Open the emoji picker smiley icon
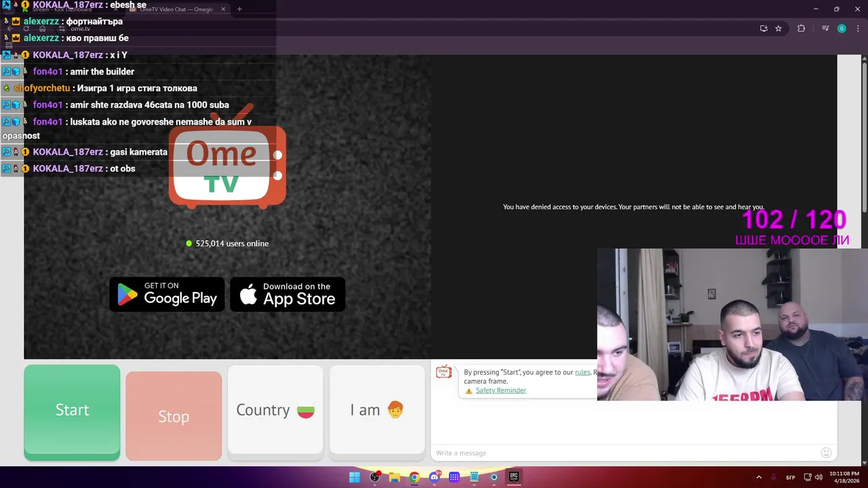 (826, 453)
